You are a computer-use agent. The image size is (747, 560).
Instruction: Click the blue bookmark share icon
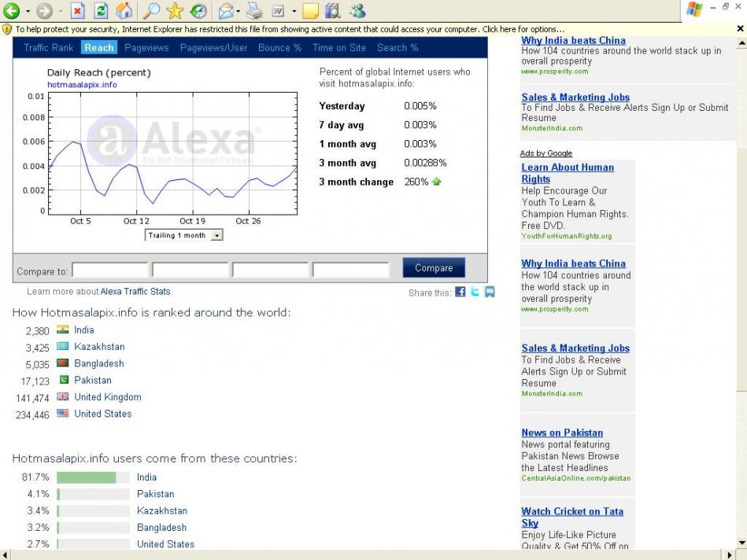point(490,292)
